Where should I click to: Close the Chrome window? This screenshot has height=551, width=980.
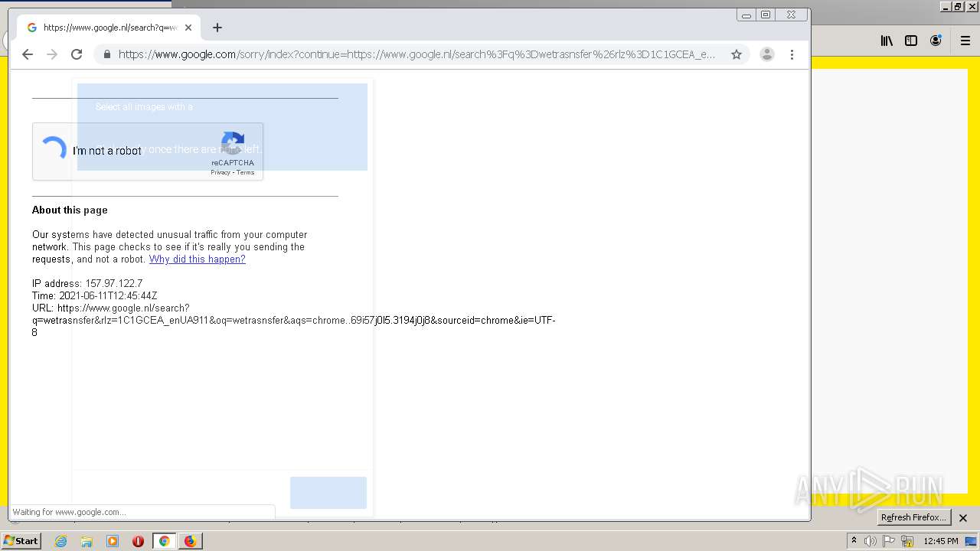(791, 15)
